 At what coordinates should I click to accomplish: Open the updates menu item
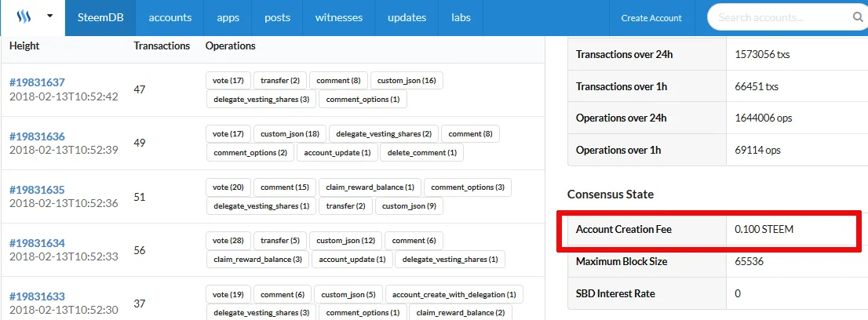tap(407, 18)
